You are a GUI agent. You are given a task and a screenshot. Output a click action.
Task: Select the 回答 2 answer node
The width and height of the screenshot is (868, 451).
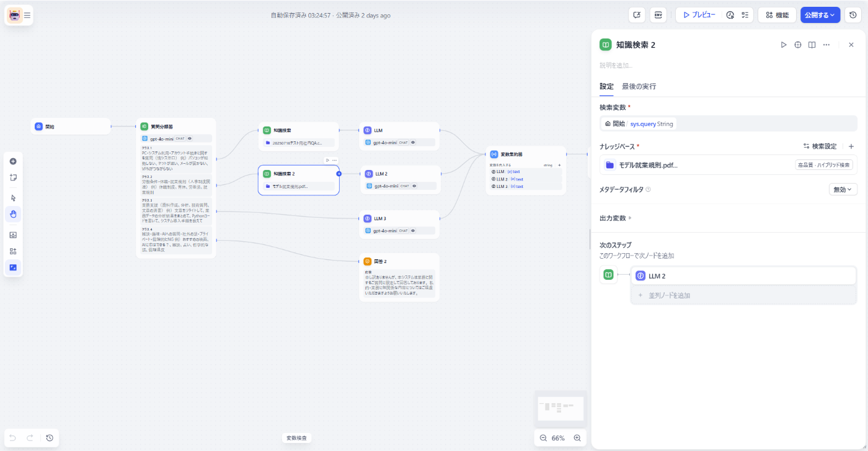coord(399,277)
